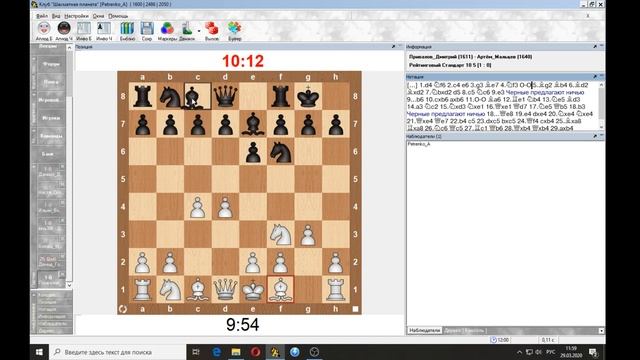
Task: Click the red dice challenge icon
Action: (211, 29)
